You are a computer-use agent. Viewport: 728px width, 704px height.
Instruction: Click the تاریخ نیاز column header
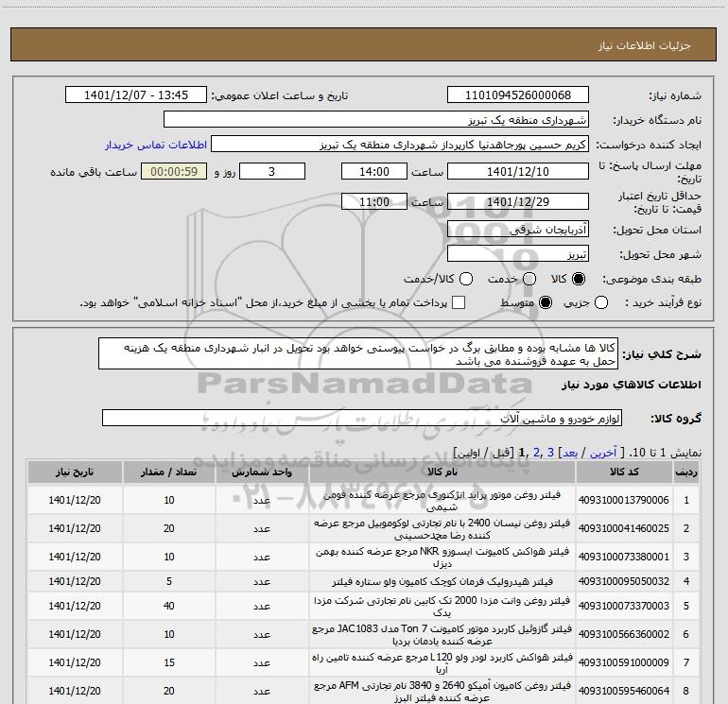[75, 472]
